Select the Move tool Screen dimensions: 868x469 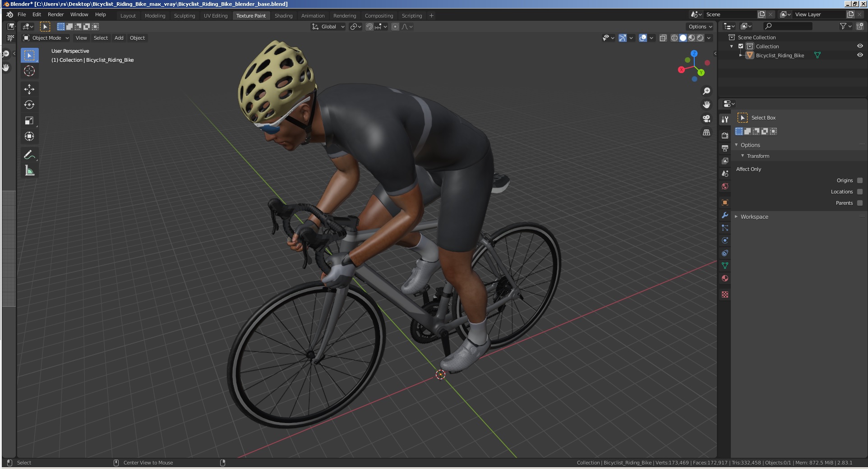click(29, 89)
